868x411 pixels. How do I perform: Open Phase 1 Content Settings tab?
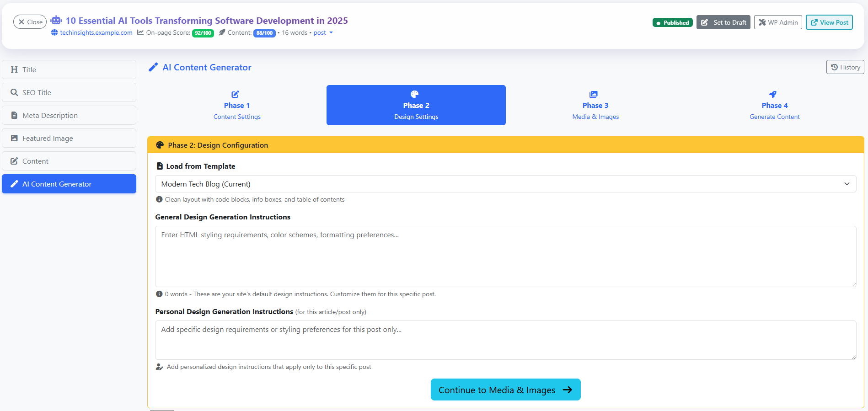pyautogui.click(x=237, y=105)
